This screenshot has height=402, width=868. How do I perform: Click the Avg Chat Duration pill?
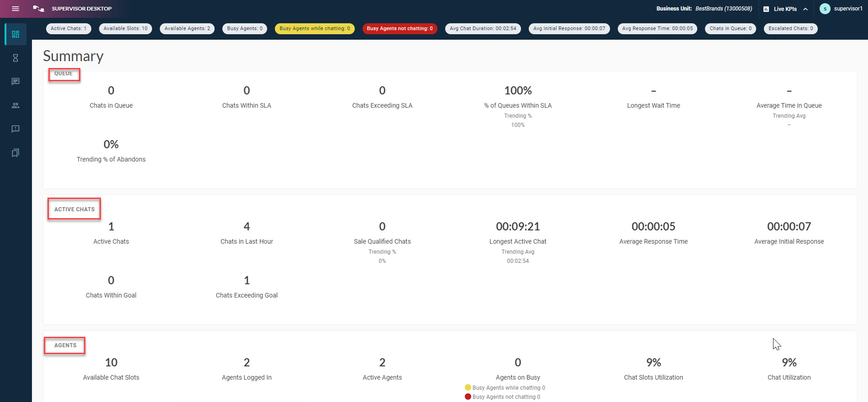[x=483, y=28]
